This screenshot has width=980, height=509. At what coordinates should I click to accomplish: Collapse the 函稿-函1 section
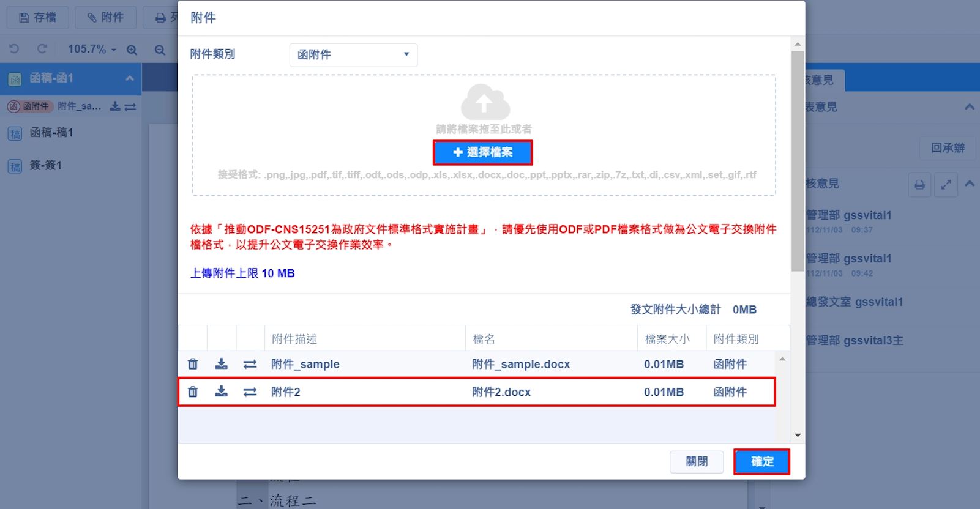click(x=129, y=78)
